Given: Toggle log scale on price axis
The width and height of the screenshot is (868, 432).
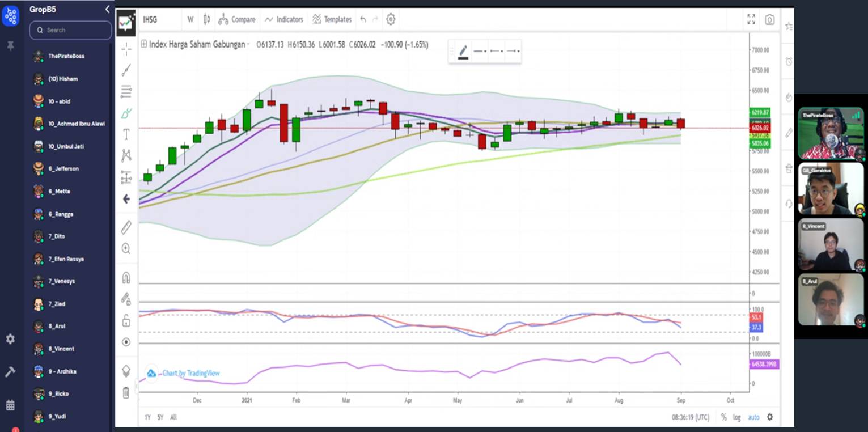Looking at the screenshot, I should coord(736,417).
